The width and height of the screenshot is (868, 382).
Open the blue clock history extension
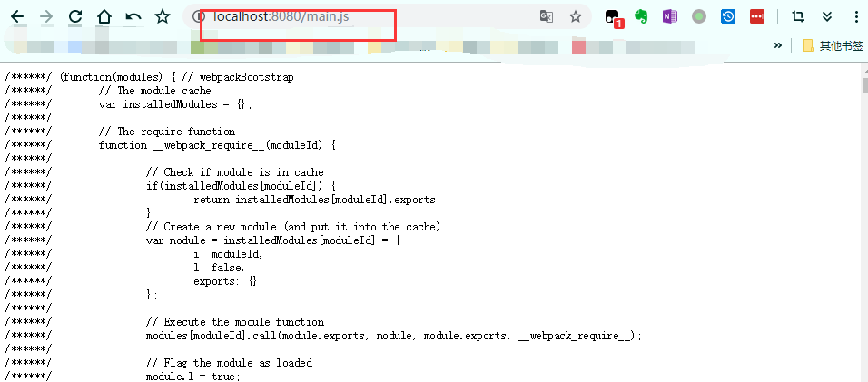click(727, 16)
